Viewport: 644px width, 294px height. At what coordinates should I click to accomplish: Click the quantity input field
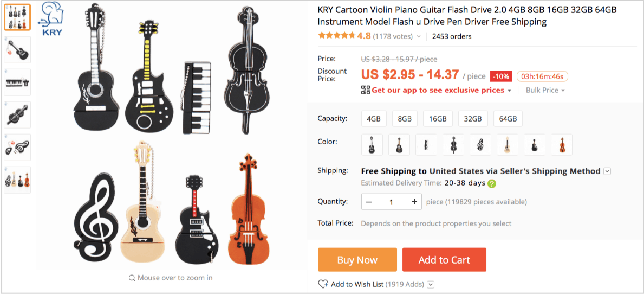[391, 202]
